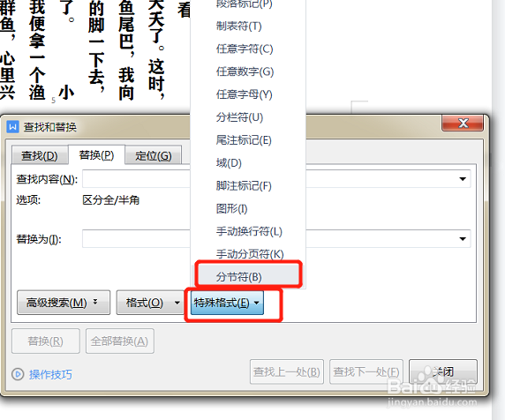Close the 查找和替换 dialog with X
505x420 pixels.
pyautogui.click(x=463, y=123)
